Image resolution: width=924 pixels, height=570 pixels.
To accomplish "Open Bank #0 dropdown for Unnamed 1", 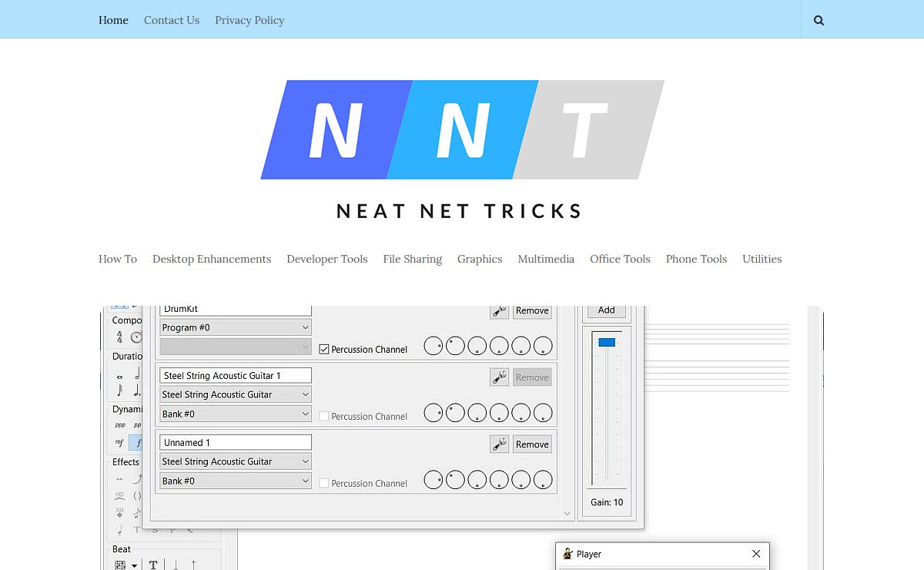I will point(235,481).
